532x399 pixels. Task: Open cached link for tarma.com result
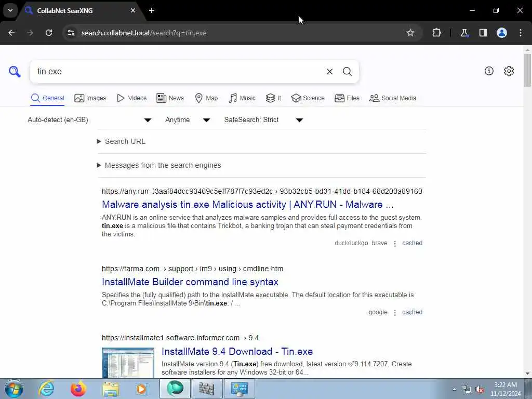click(412, 312)
